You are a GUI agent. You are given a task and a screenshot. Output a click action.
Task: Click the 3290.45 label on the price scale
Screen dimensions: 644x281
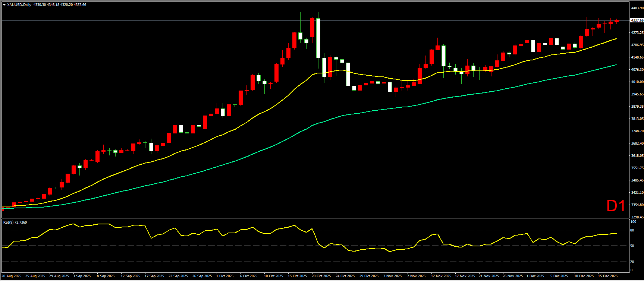tap(637, 217)
